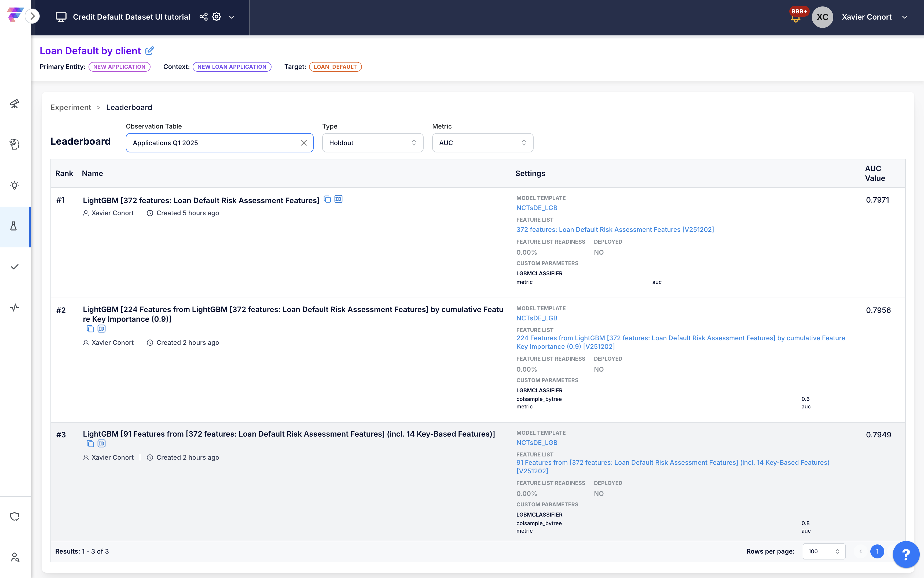Click the telescope icon in left sidebar
The image size is (924, 578).
click(x=14, y=104)
